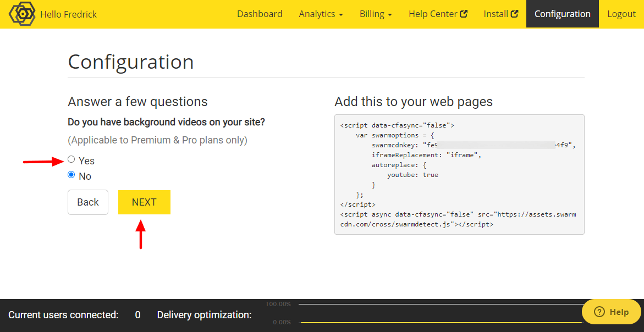Click the background videos question text
The image size is (644, 332).
pyautogui.click(x=166, y=122)
